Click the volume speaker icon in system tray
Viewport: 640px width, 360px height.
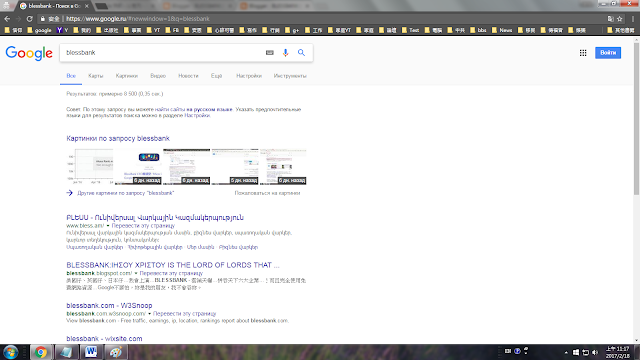[x=595, y=352]
